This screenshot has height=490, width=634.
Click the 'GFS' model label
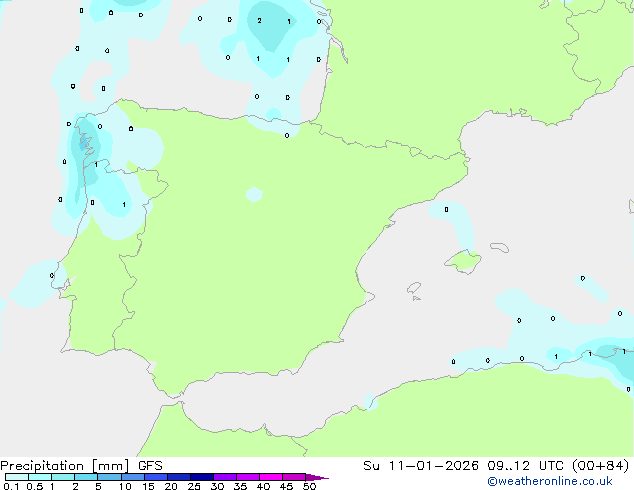tap(150, 466)
